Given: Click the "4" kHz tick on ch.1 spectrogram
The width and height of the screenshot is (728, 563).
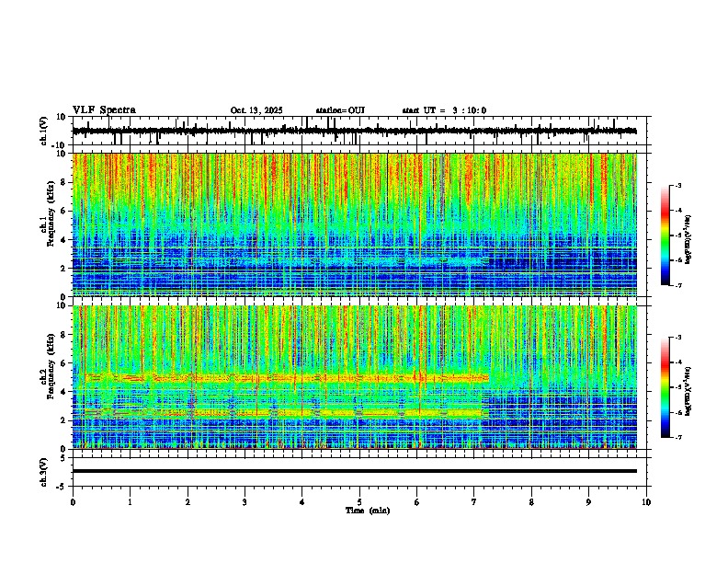Looking at the screenshot, I should (63, 240).
